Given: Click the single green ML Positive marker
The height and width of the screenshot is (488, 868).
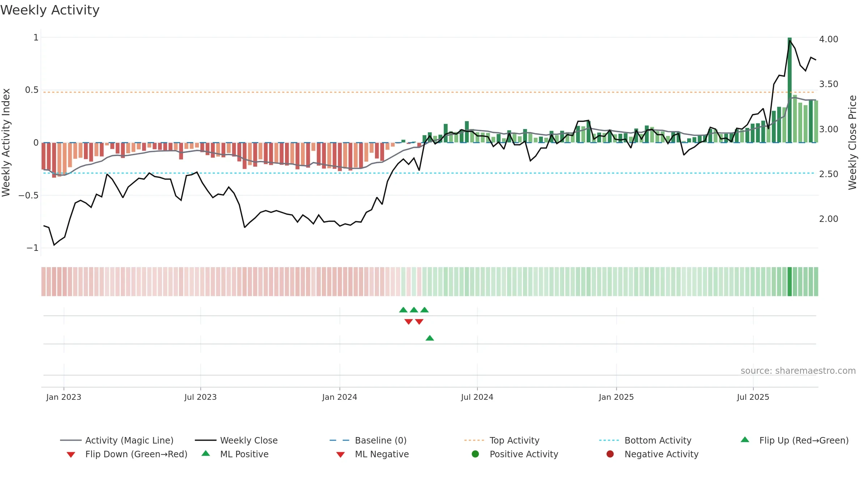Looking at the screenshot, I should [x=430, y=338].
